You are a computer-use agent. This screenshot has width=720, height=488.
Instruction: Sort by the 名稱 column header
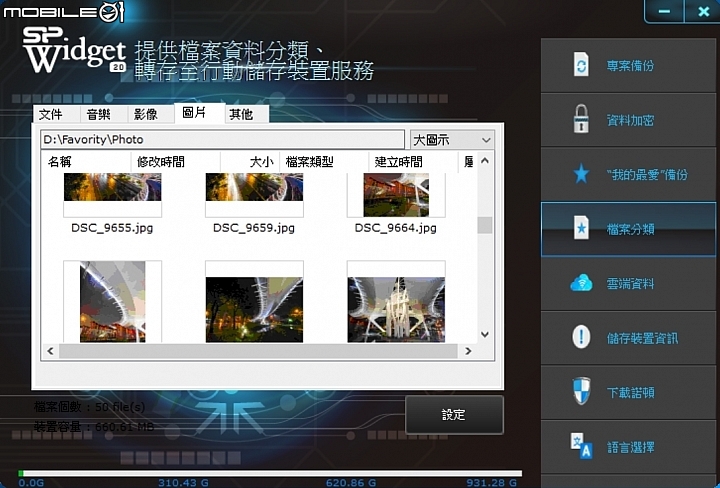[x=86, y=162]
